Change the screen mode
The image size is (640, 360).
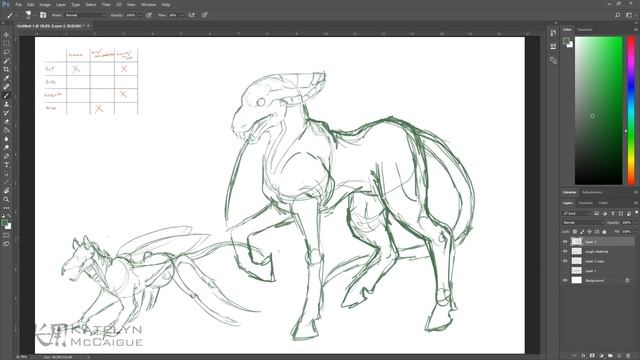[x=6, y=244]
